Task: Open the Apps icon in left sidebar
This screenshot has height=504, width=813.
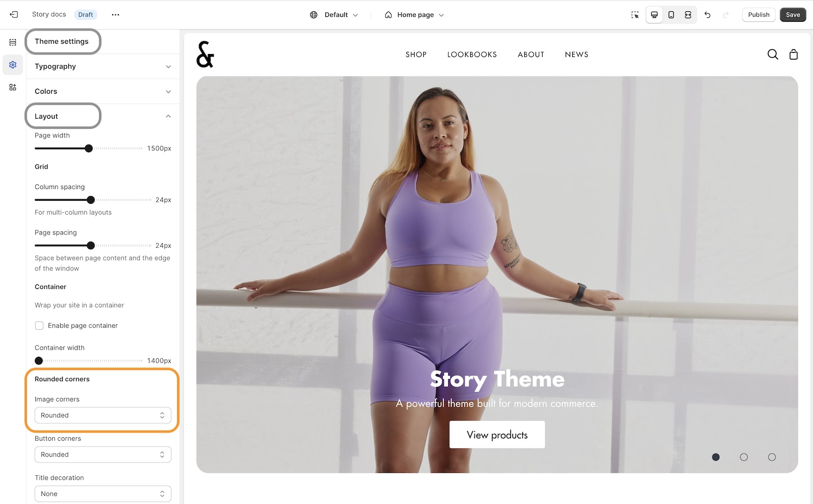Action: 13,88
